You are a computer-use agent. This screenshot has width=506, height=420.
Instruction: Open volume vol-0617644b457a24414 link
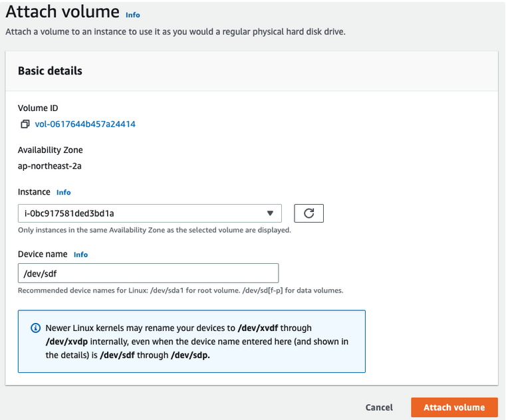85,124
